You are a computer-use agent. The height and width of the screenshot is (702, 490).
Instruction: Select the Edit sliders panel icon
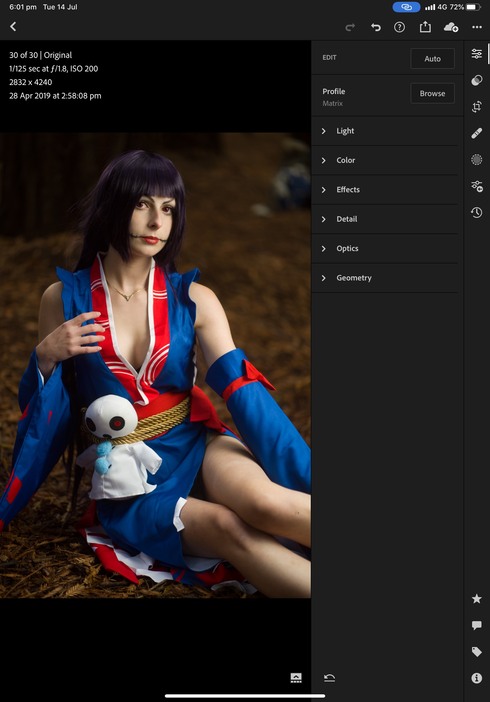pyautogui.click(x=477, y=54)
